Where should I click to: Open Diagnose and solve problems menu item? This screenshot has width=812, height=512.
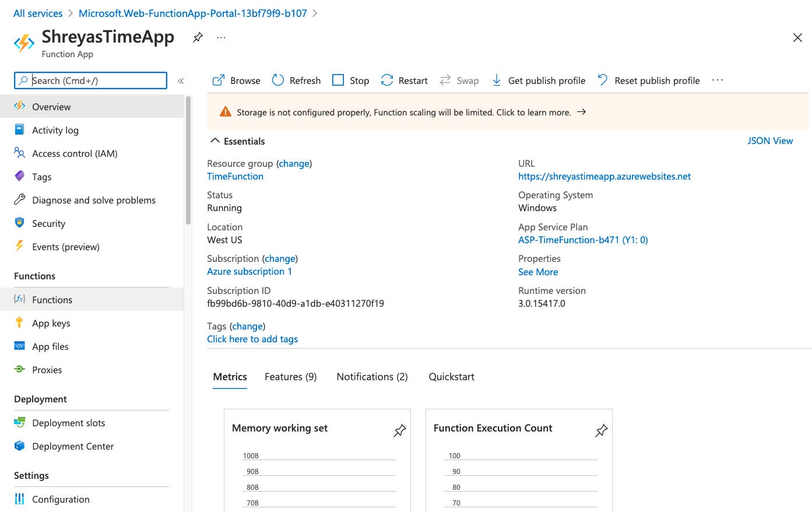click(92, 200)
